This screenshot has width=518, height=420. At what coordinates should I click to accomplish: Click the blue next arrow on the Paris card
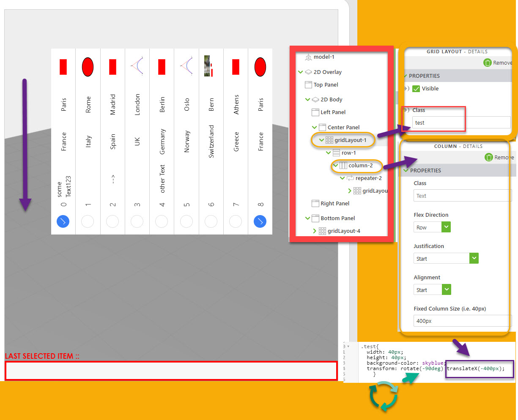63,221
